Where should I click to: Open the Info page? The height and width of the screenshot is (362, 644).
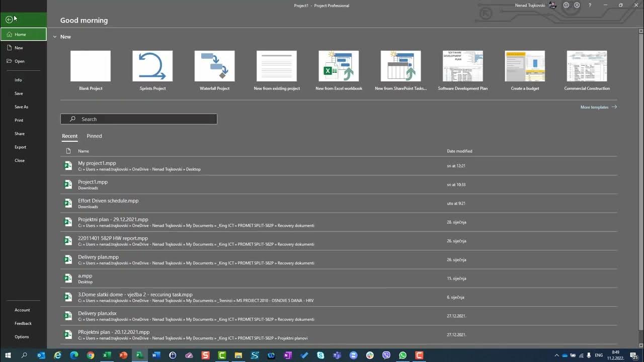point(23,80)
